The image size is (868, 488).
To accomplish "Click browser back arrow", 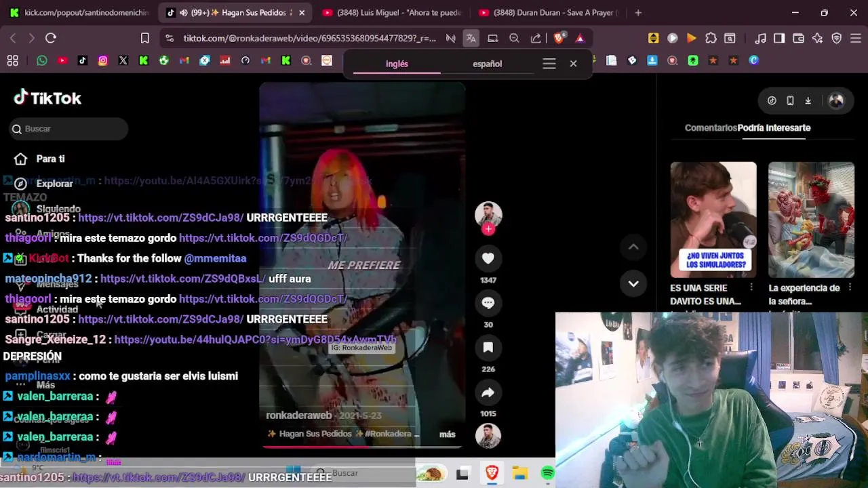I will pos(12,38).
